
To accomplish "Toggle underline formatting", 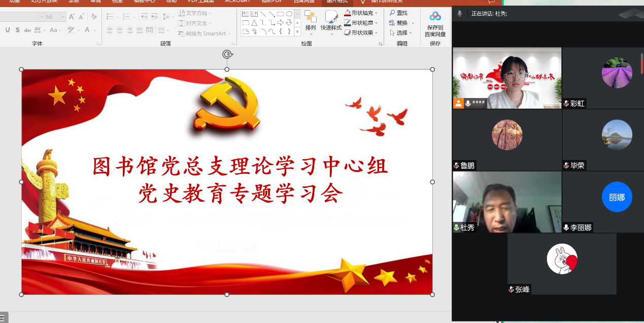I will (8, 30).
